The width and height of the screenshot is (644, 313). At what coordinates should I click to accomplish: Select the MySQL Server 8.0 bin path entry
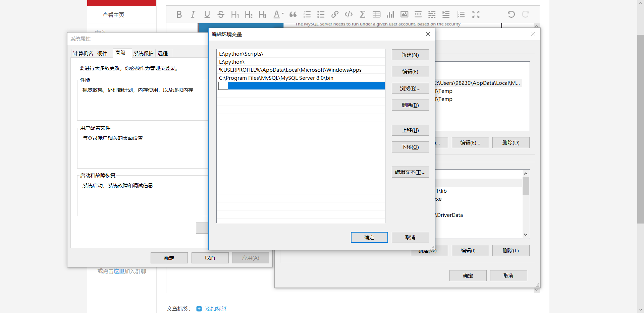(x=276, y=78)
